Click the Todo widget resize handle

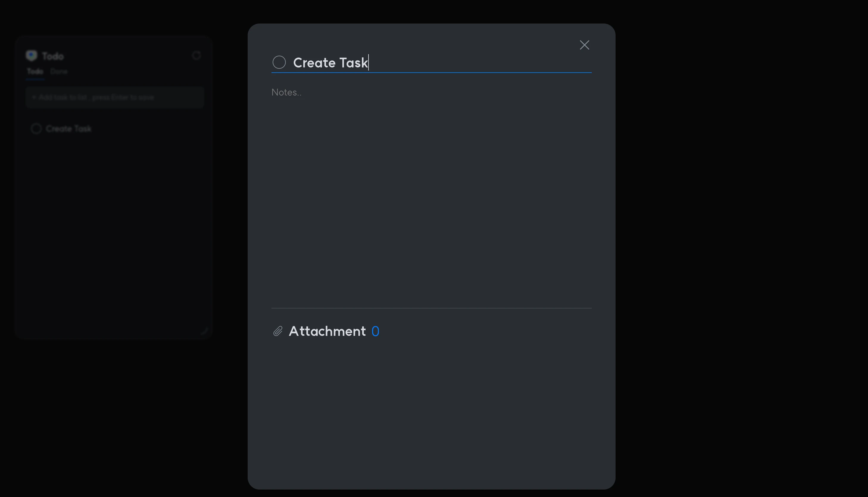[x=204, y=331]
